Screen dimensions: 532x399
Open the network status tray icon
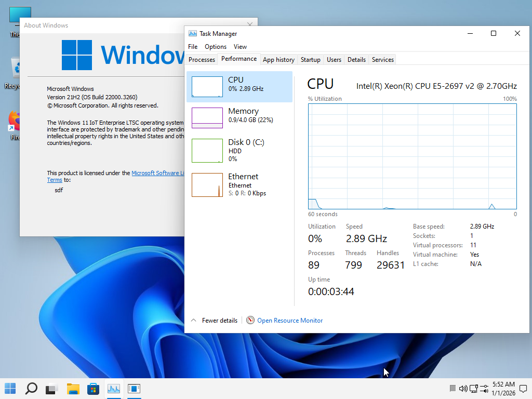click(x=474, y=389)
